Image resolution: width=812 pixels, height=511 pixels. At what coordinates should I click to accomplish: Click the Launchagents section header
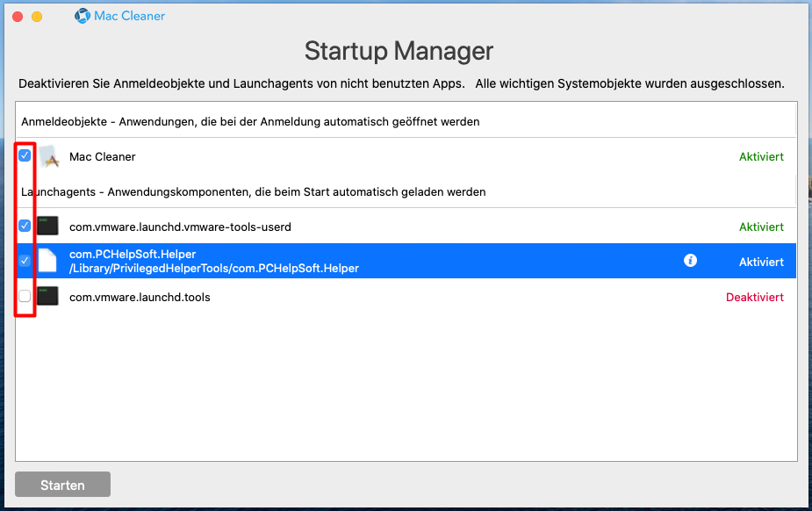pos(253,192)
